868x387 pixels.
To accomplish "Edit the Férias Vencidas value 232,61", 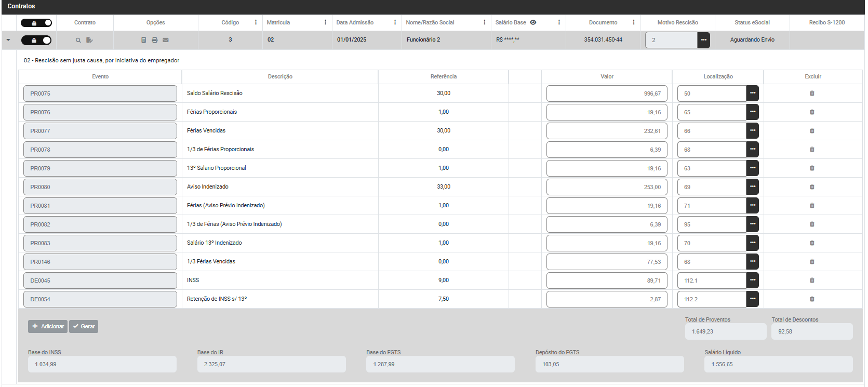I will [607, 131].
